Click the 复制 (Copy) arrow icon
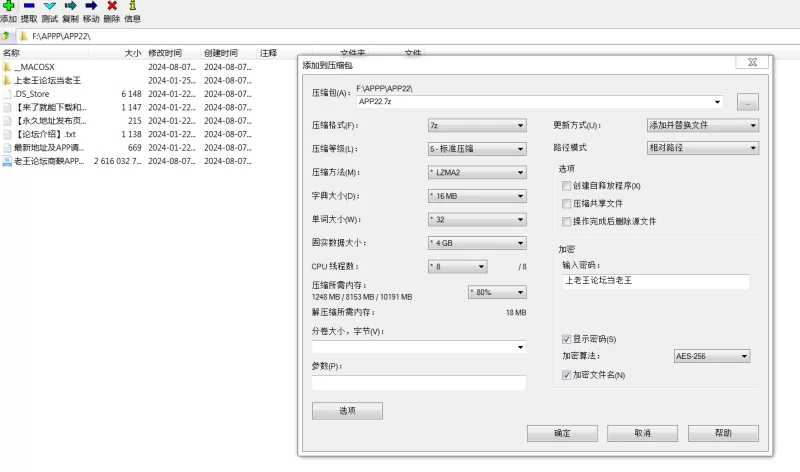 click(70, 6)
